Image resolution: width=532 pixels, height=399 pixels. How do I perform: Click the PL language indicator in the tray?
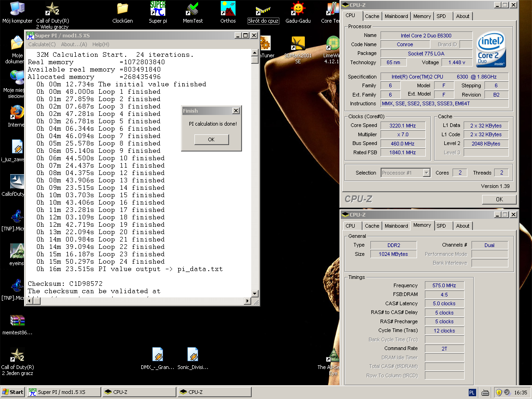coord(472,392)
